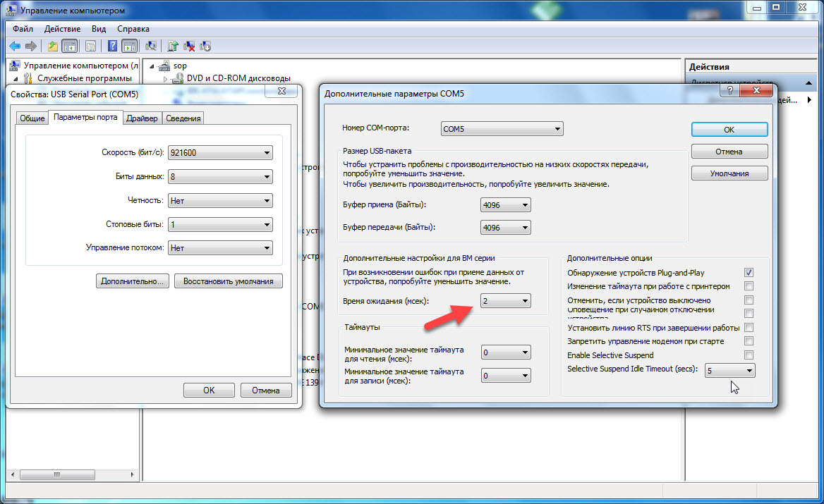Switch to the Общие tab

(32, 118)
